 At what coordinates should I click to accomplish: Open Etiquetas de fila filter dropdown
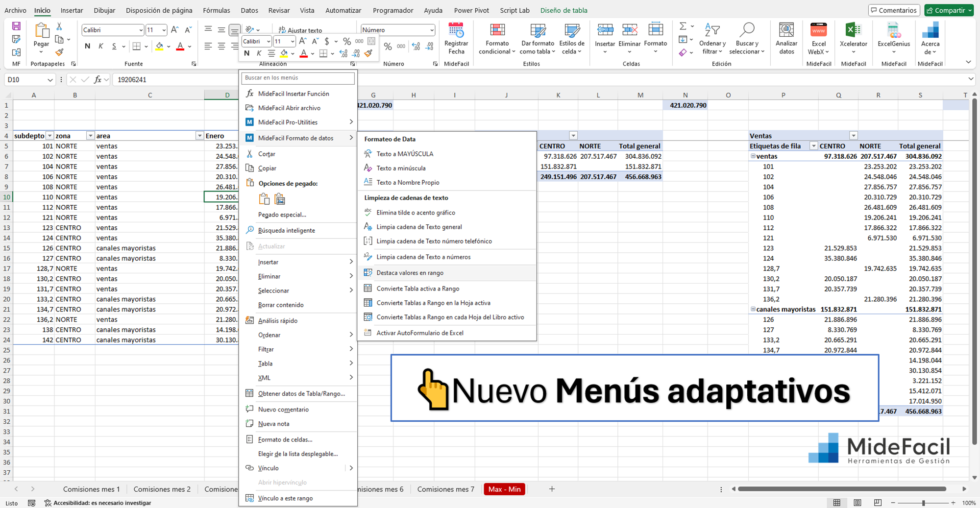pos(813,146)
